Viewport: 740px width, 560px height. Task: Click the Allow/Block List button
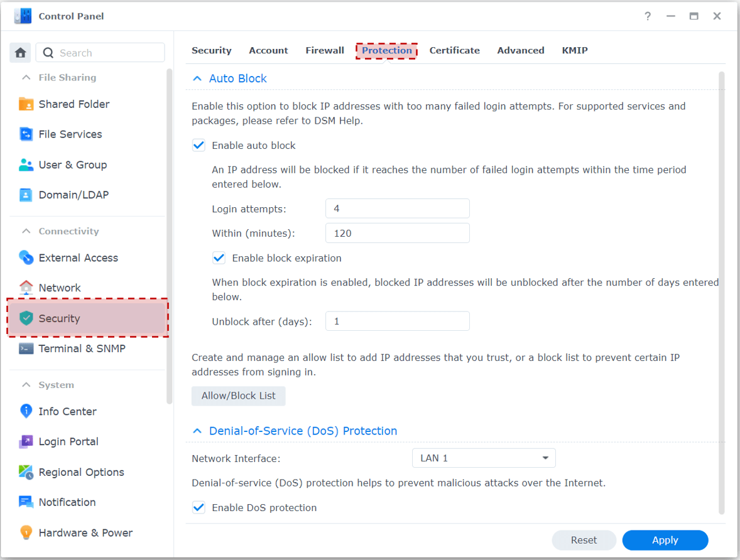click(x=238, y=396)
